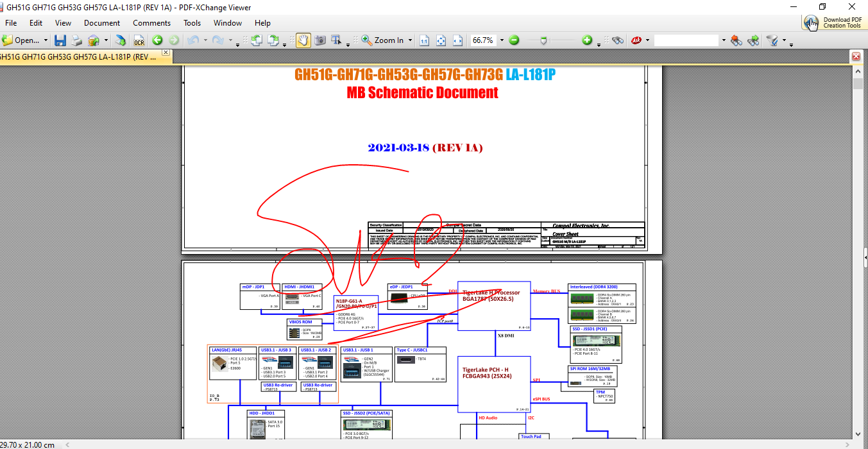Expand the Zoom In tool dropdown
This screenshot has height=449, width=868.
[x=411, y=40]
